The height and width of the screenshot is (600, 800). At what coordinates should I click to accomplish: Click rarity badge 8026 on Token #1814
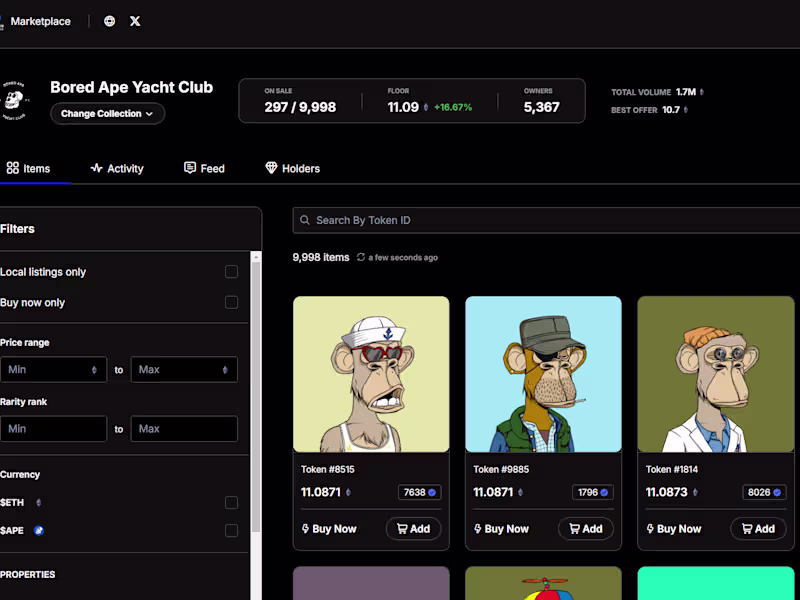[x=764, y=492]
